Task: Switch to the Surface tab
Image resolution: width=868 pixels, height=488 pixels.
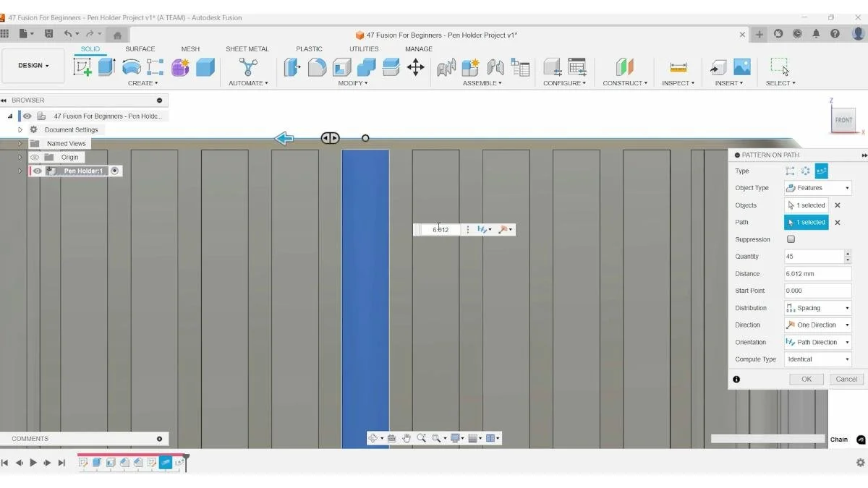Action: click(140, 49)
